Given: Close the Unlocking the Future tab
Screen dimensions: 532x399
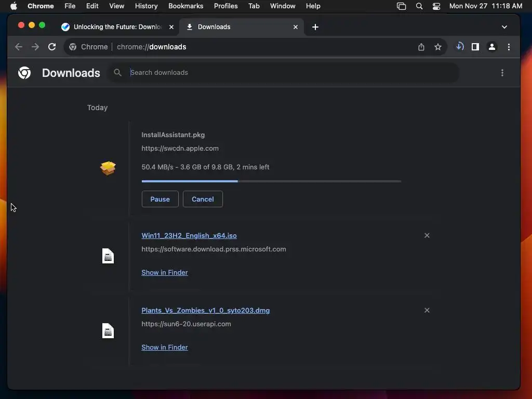Looking at the screenshot, I should [171, 27].
